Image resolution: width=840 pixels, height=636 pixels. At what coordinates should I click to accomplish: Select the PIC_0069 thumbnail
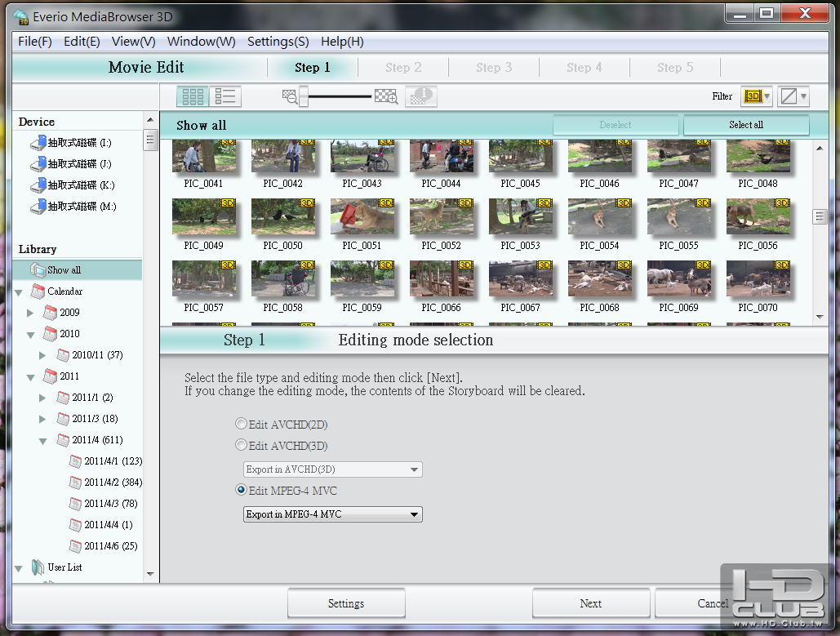pyautogui.click(x=678, y=278)
